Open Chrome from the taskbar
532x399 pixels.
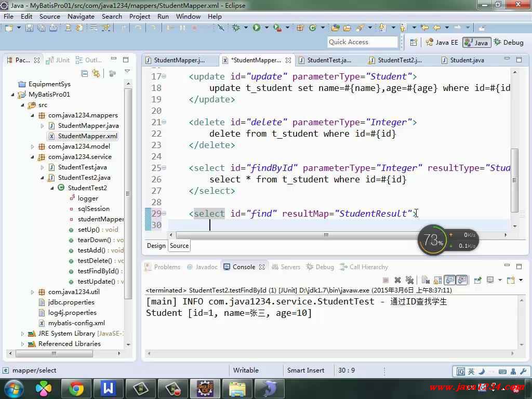click(x=76, y=389)
